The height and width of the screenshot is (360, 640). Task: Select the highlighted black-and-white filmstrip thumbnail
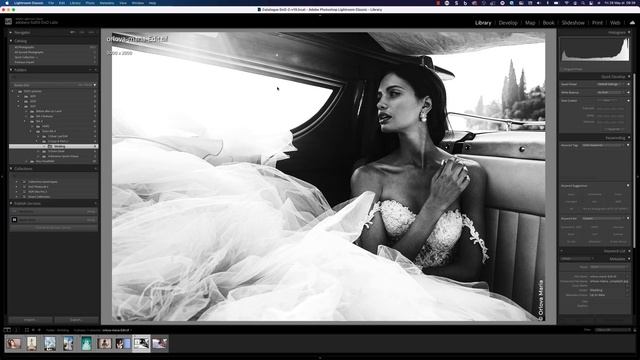coord(141,343)
